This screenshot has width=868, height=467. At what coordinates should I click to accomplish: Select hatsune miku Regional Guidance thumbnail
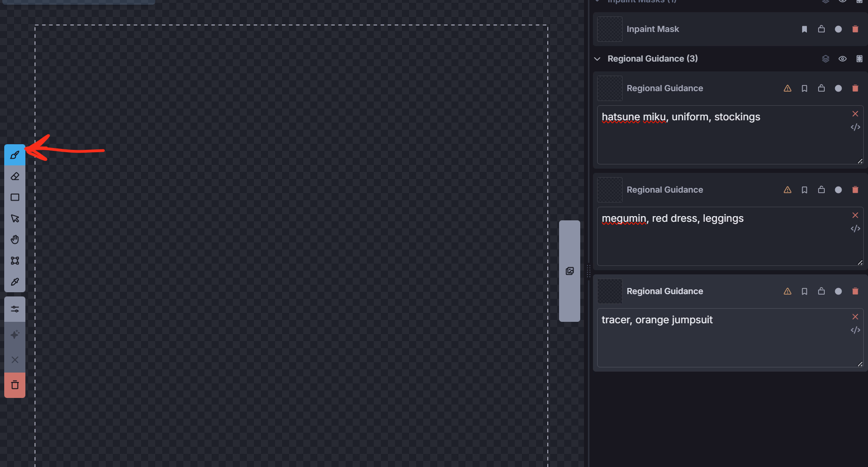pyautogui.click(x=610, y=88)
